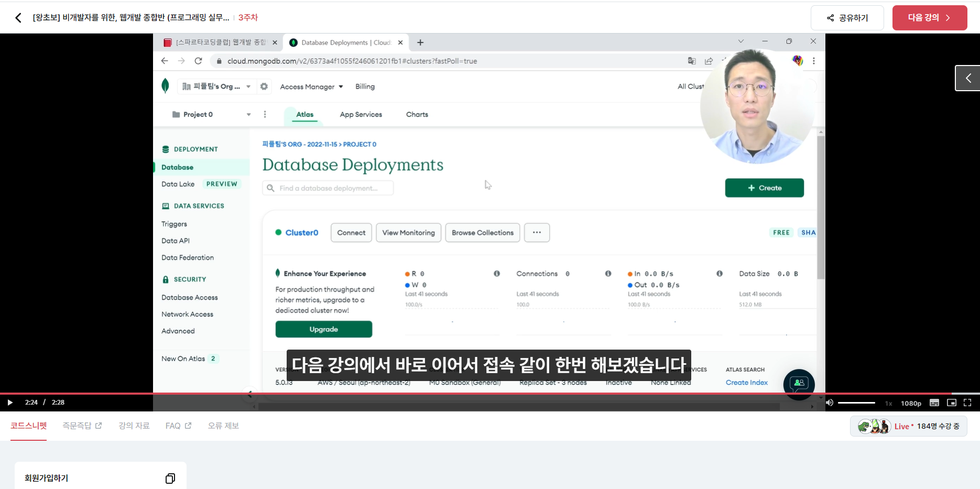Show info for R/W operations metric

coord(497,274)
